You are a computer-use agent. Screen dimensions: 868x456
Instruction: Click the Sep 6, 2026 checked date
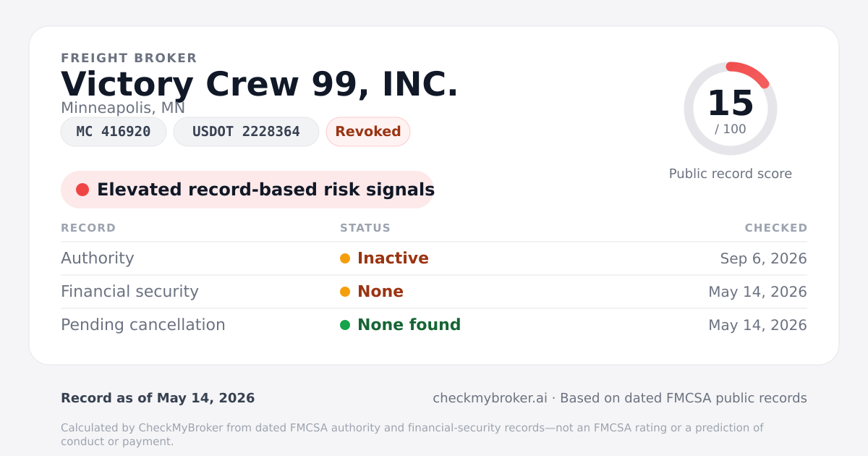pos(764,258)
